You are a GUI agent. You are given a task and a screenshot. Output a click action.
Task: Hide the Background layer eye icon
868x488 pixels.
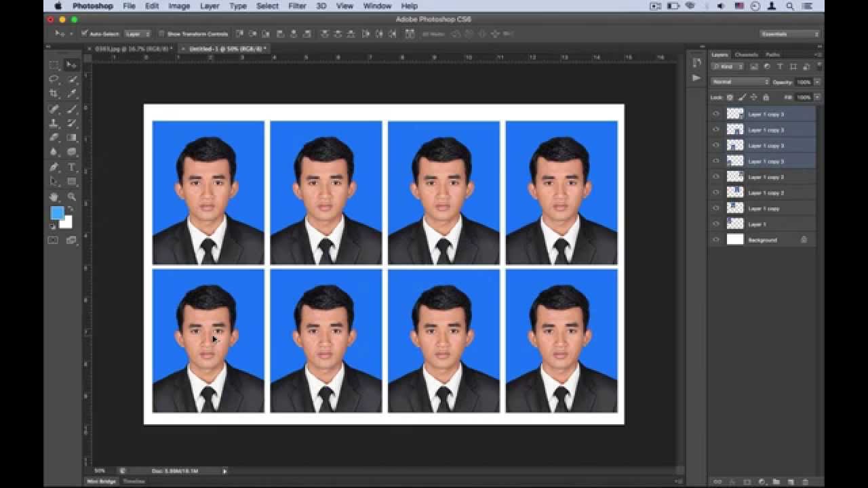716,239
